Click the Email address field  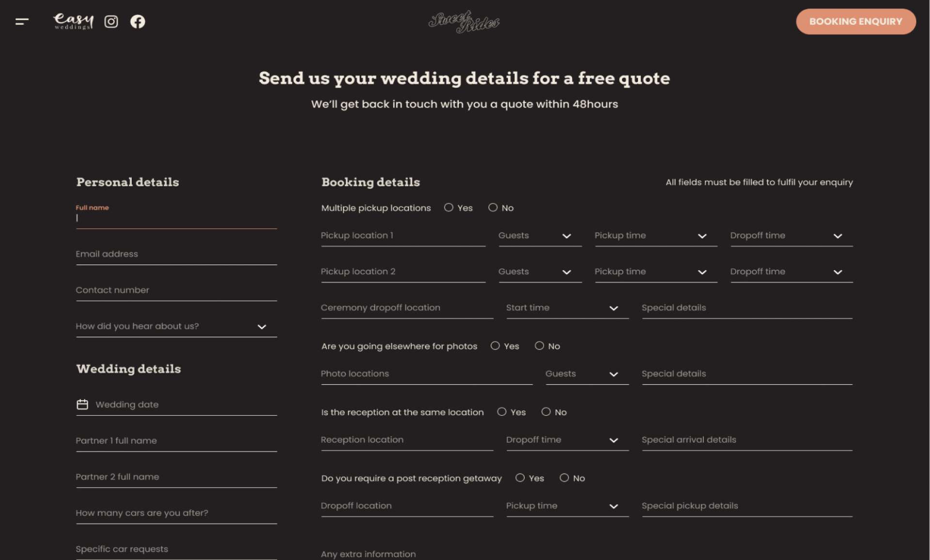[x=176, y=254]
